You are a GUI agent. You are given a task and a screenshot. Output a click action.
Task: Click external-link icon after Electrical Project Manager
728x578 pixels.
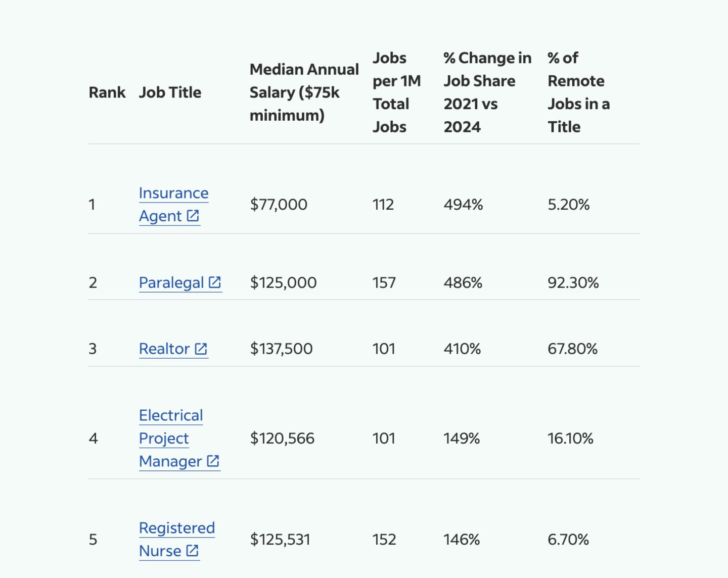point(213,461)
